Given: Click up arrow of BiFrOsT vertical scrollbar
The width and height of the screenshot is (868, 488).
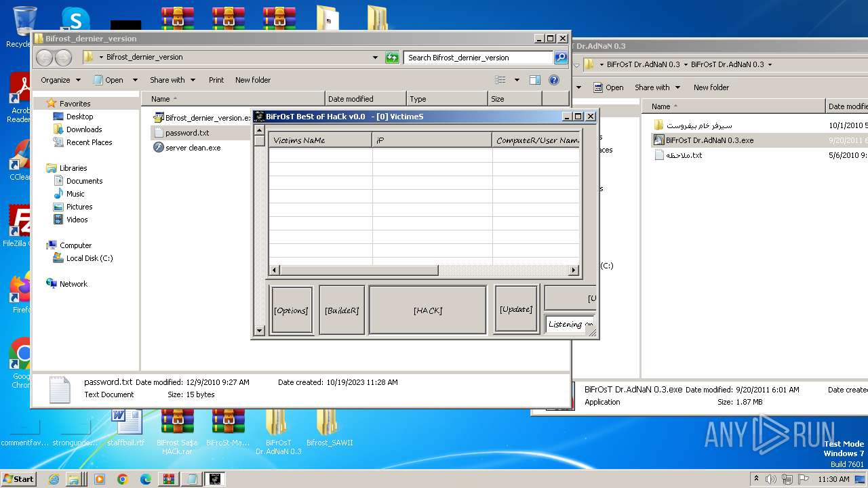Looking at the screenshot, I should pyautogui.click(x=259, y=129).
